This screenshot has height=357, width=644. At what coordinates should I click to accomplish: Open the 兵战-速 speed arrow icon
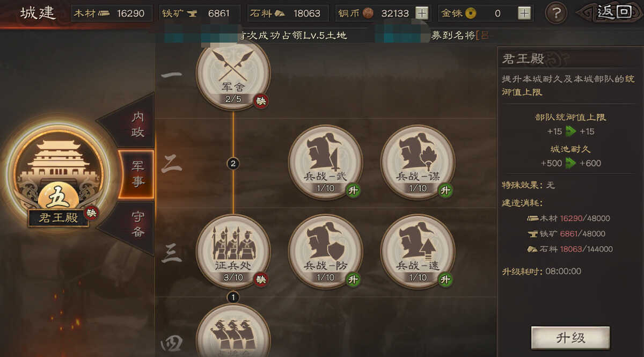[x=418, y=251]
